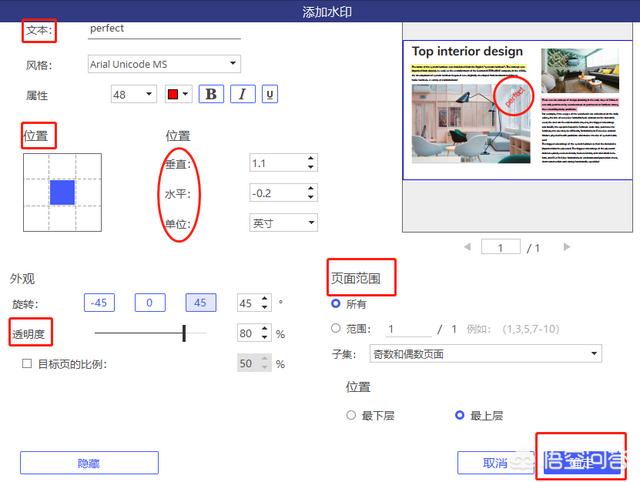Go to next preview page arrow
Screen dimensions: 640x482
coord(566,247)
